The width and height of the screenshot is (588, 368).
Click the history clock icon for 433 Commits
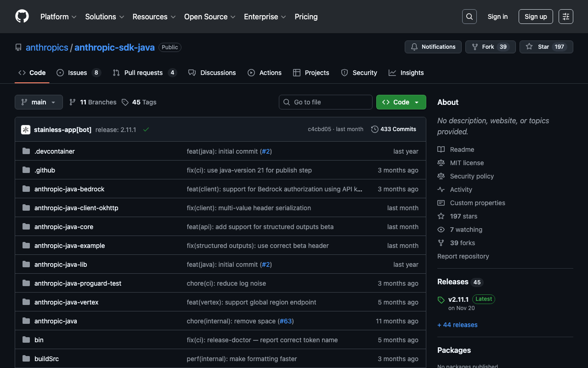[x=375, y=129]
